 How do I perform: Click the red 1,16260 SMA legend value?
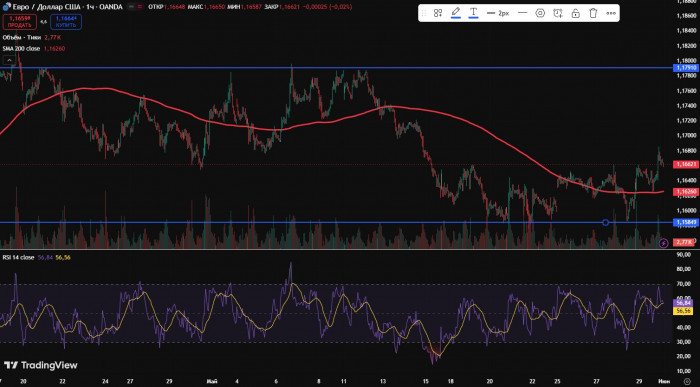coord(54,49)
